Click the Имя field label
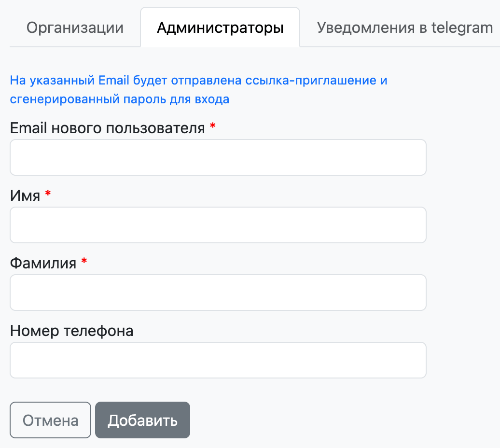This screenshot has width=500, height=448. click(25, 196)
